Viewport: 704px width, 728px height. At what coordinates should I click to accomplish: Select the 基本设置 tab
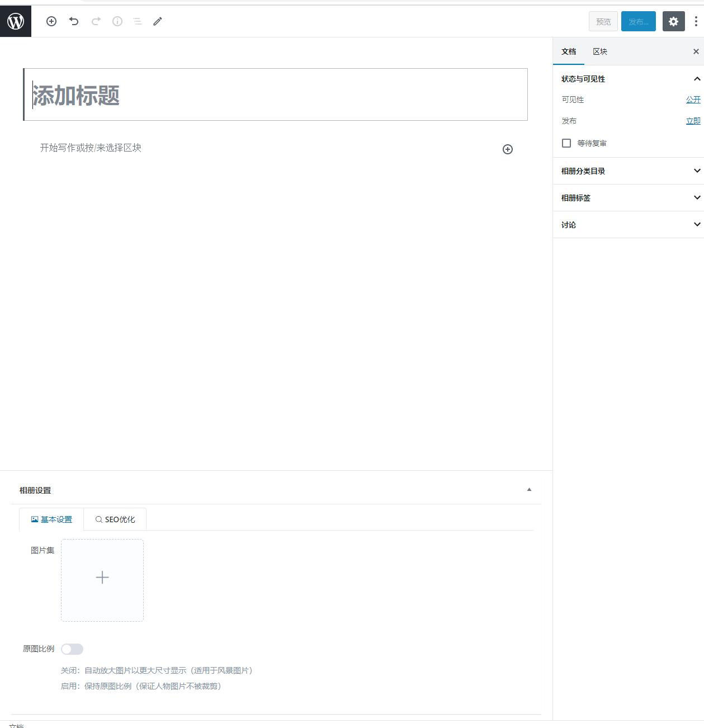click(x=51, y=519)
